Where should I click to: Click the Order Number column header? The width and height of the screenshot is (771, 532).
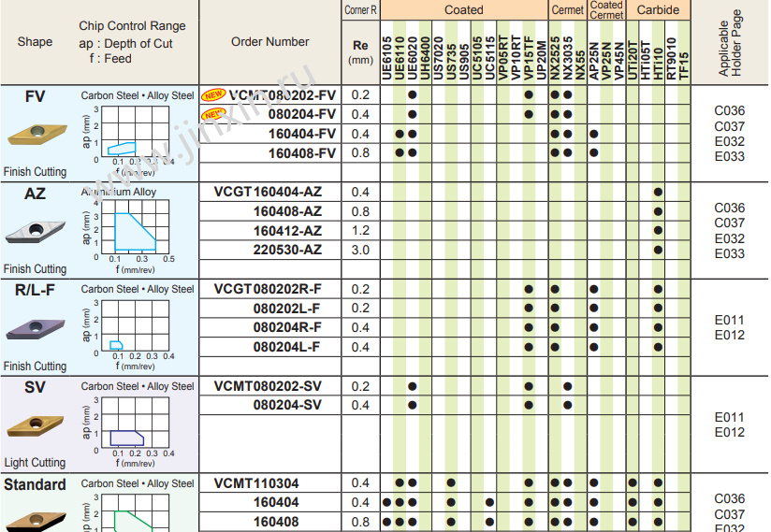coord(270,41)
